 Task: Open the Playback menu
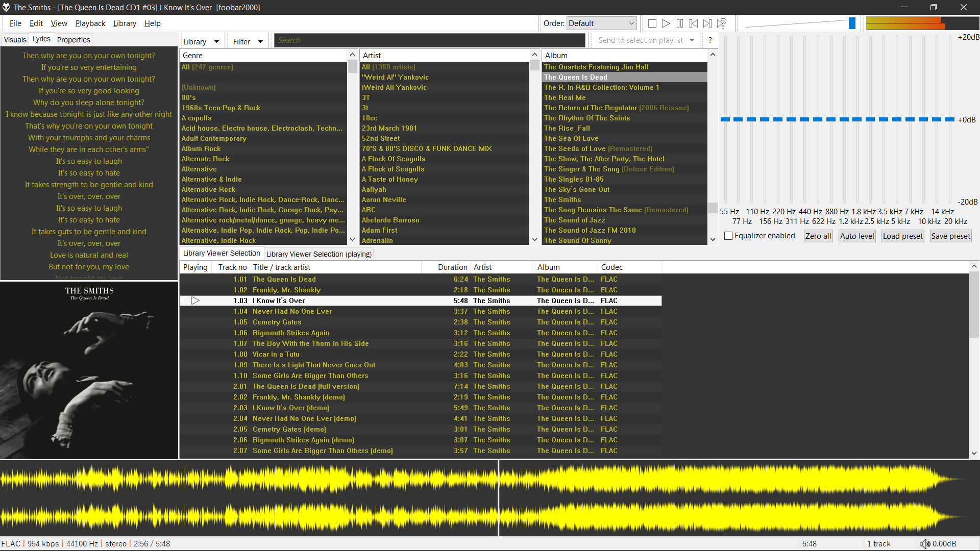(x=90, y=23)
